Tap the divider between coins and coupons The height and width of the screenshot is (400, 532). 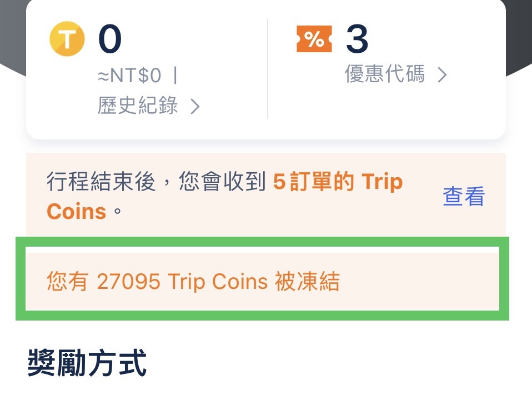268,69
